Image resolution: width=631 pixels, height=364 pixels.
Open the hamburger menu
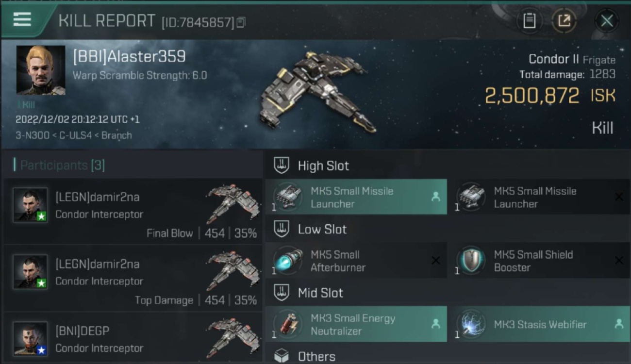(22, 20)
